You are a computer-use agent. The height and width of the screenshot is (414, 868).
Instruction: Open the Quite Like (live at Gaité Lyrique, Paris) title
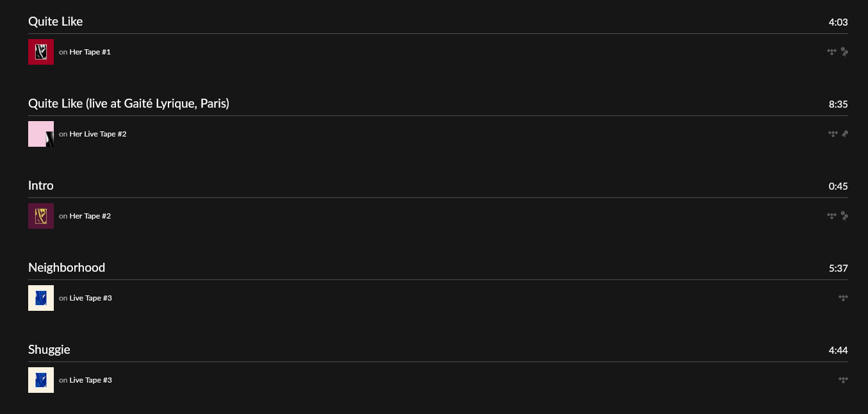129,104
